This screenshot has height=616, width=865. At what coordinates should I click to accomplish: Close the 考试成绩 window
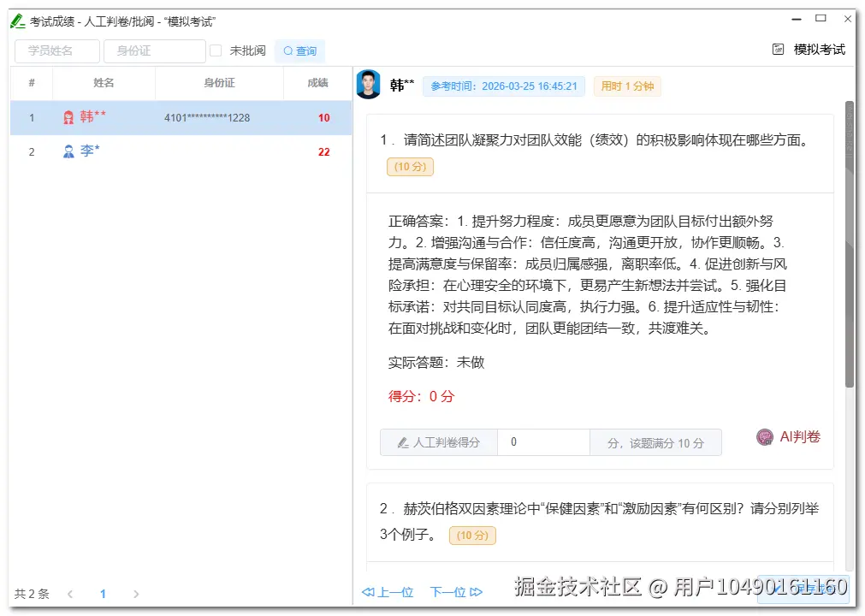click(848, 19)
